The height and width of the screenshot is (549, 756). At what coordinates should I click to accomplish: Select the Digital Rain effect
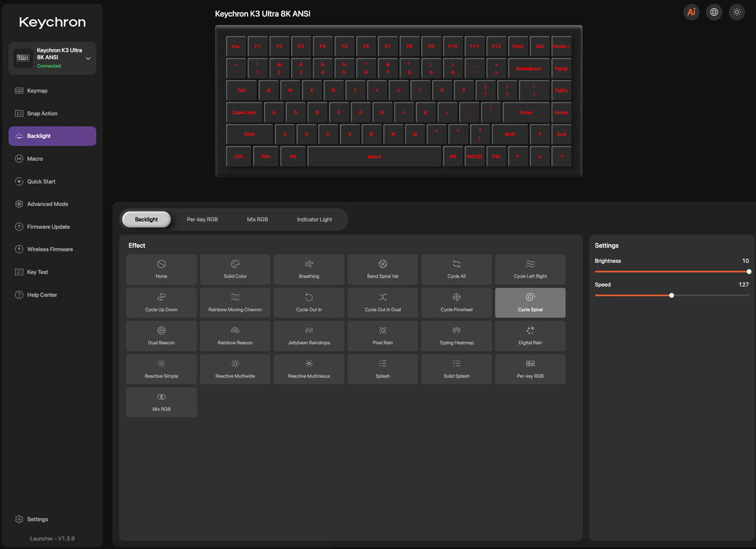530,336
